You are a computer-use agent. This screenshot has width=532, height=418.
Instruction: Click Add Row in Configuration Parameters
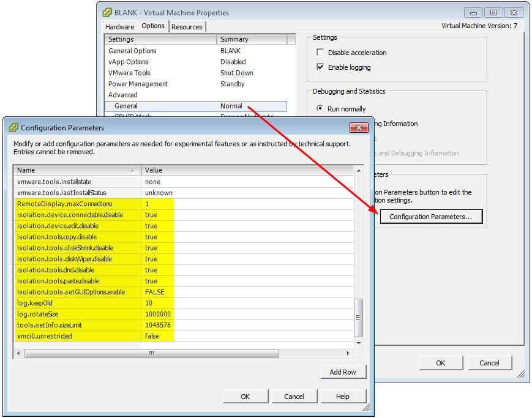(x=343, y=372)
